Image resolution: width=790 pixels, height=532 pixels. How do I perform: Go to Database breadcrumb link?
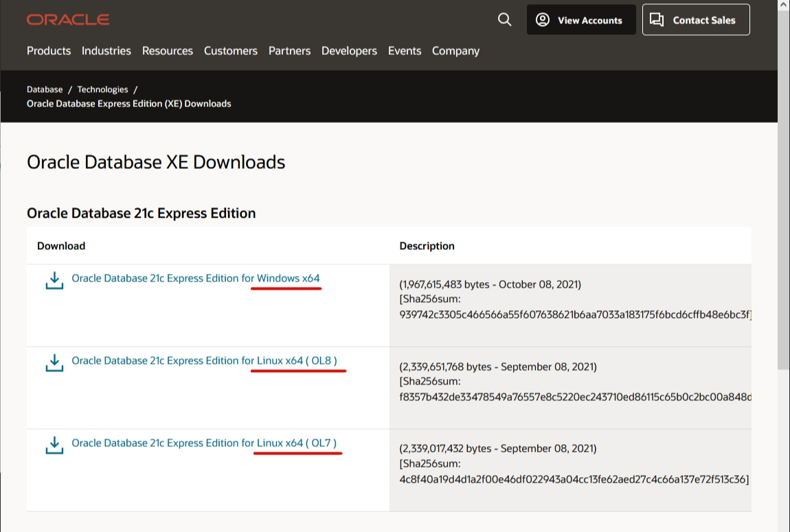45,90
